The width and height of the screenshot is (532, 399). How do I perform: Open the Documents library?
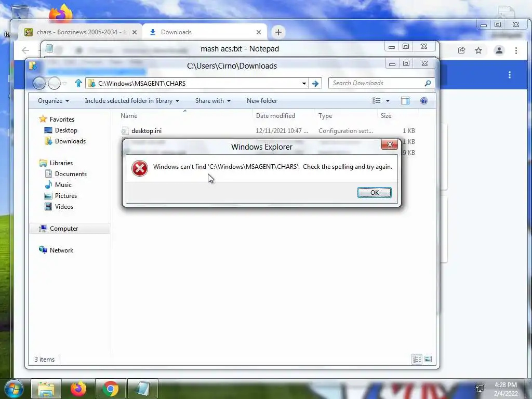[71, 174]
